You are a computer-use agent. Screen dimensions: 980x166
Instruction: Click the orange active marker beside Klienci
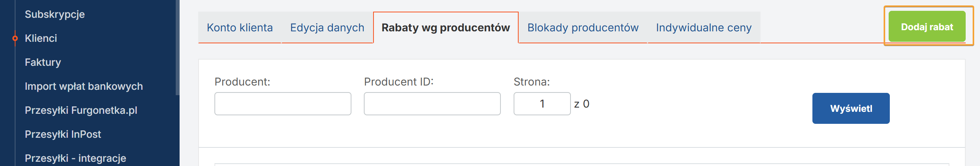point(15,38)
